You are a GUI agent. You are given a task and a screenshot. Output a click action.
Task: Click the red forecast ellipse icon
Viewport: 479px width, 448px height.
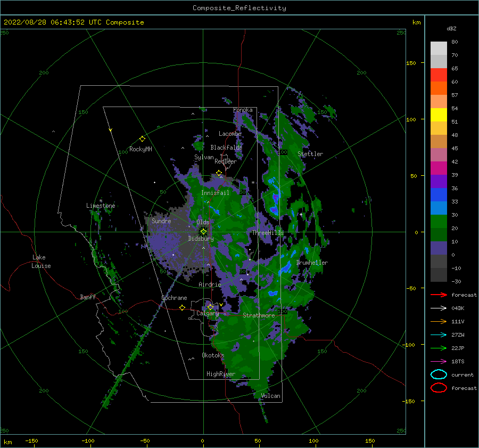point(439,388)
